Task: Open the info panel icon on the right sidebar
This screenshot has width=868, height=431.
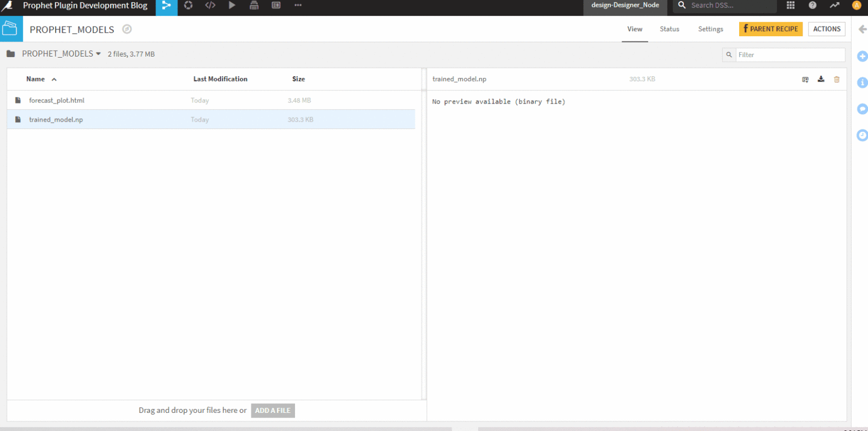Action: (x=862, y=83)
